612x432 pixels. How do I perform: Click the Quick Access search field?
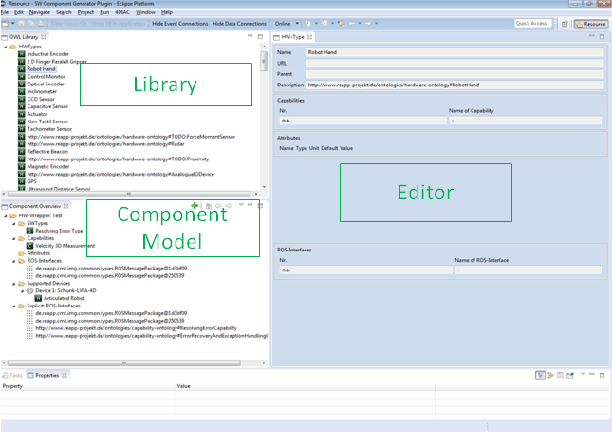coord(530,22)
